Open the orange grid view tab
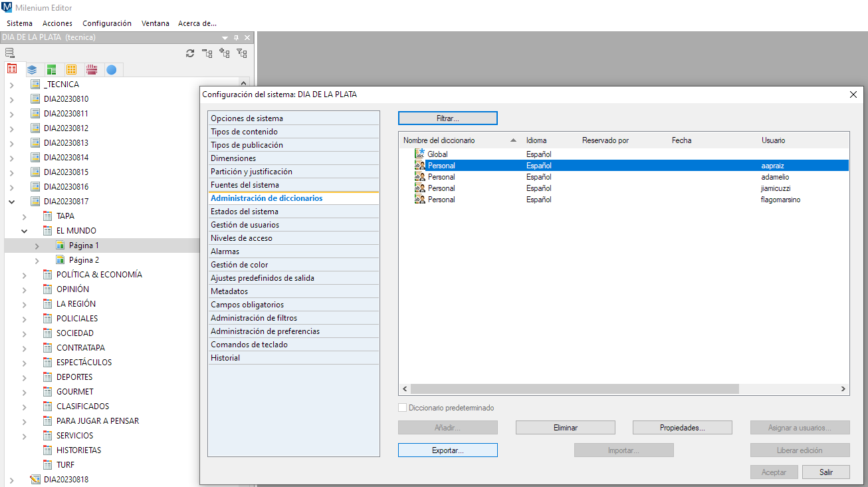The height and width of the screenshot is (487, 868). point(72,69)
